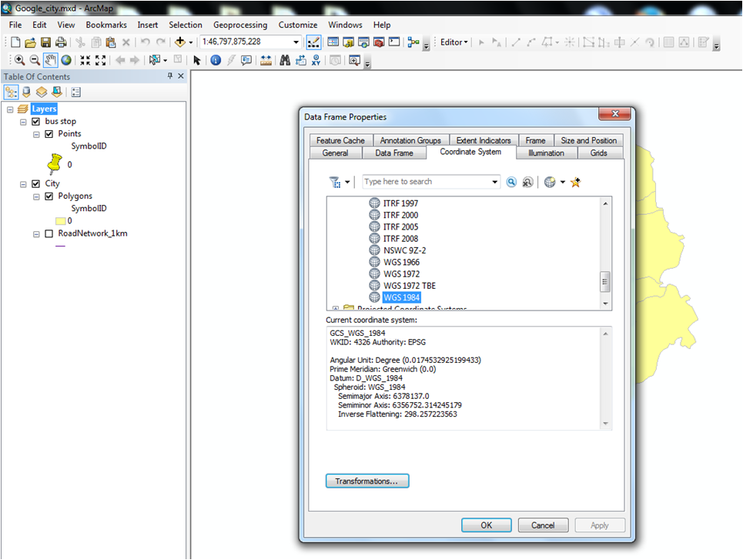The width and height of the screenshot is (743, 560).
Task: Click down arrow of current coordinate details scrollbar
Action: tap(606, 424)
